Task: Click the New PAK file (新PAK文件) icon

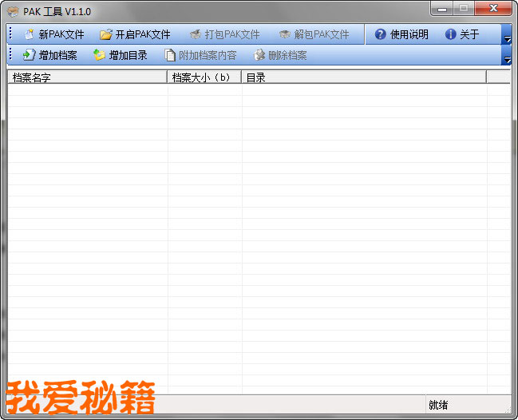Action: [x=30, y=34]
